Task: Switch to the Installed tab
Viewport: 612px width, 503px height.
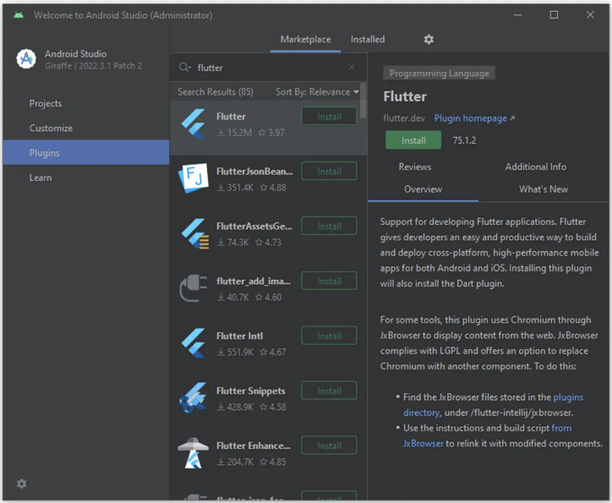Action: coord(368,39)
